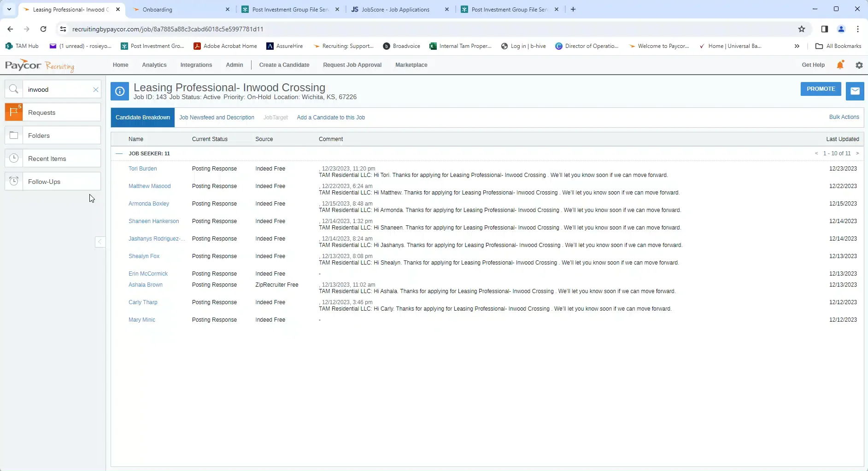Open the Get Help link

(813, 65)
